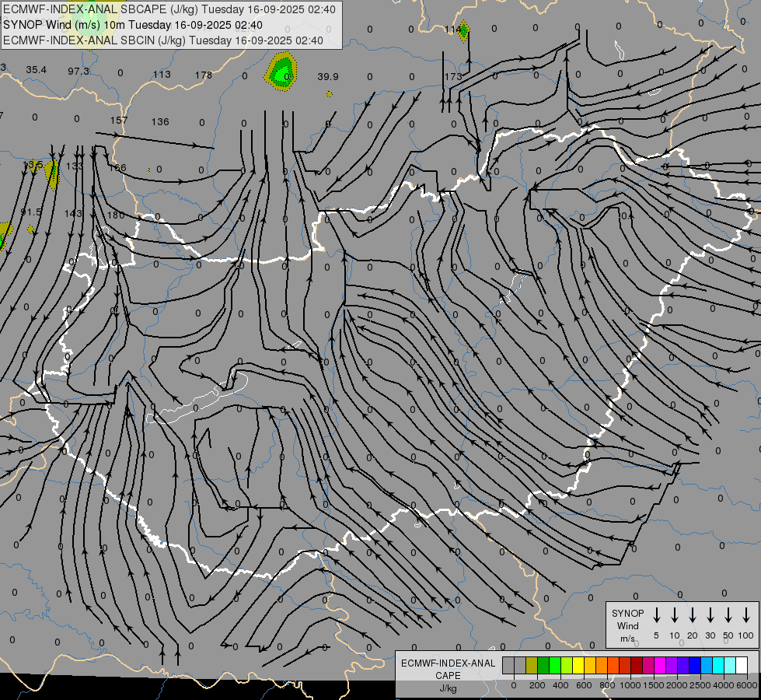Image resolution: width=761 pixels, height=700 pixels.
Task: Click the 91.5 value on the map
Action: [x=31, y=212]
